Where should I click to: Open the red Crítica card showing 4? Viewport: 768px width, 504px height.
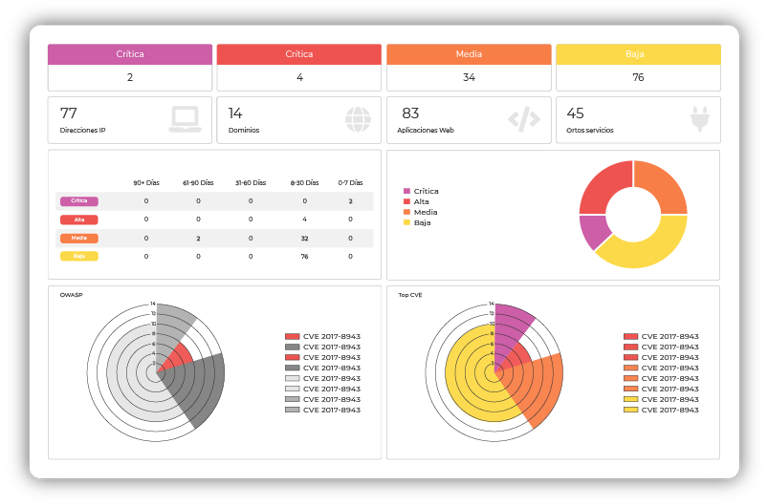coord(299,68)
